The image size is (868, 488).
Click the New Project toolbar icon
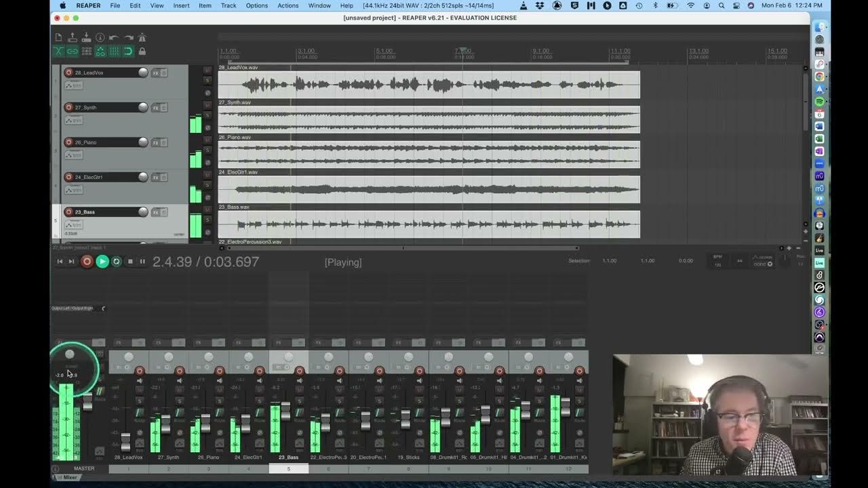(x=58, y=37)
